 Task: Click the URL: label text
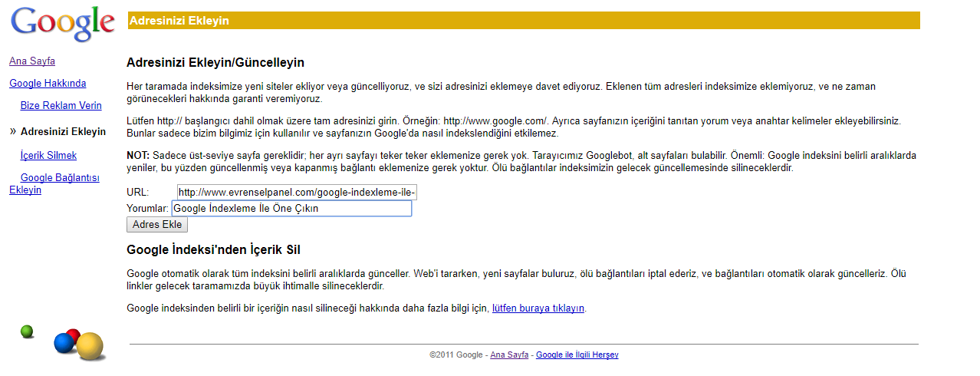[138, 193]
